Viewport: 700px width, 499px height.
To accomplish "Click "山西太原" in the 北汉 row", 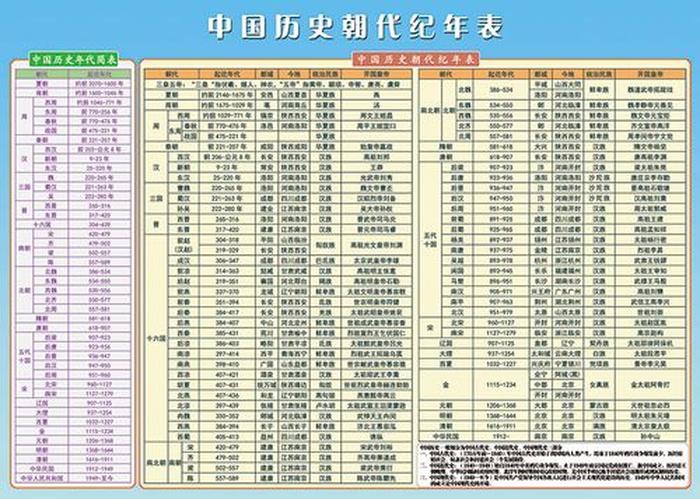I will (x=568, y=312).
